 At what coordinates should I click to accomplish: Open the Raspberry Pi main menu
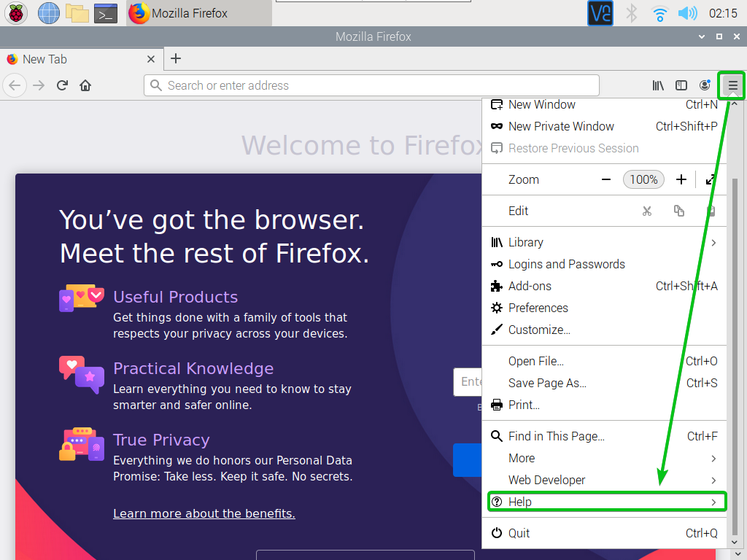coord(16,13)
